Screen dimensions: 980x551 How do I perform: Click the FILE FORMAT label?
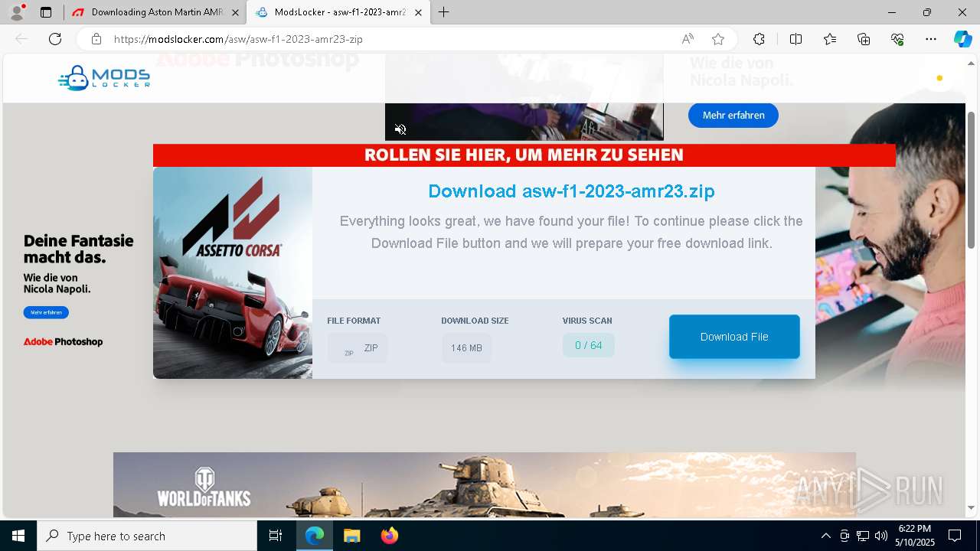pyautogui.click(x=354, y=321)
